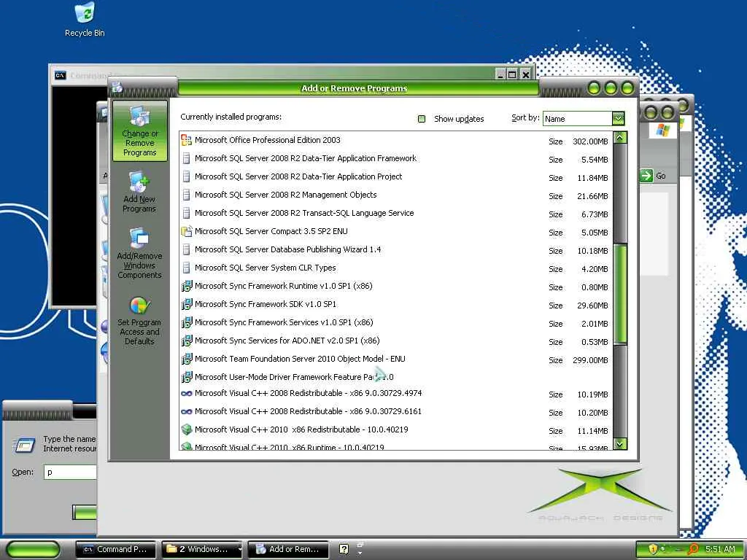Screen dimensions: 747x560
Task: Open the Recycle Bin desktop icon
Action: 85,20
